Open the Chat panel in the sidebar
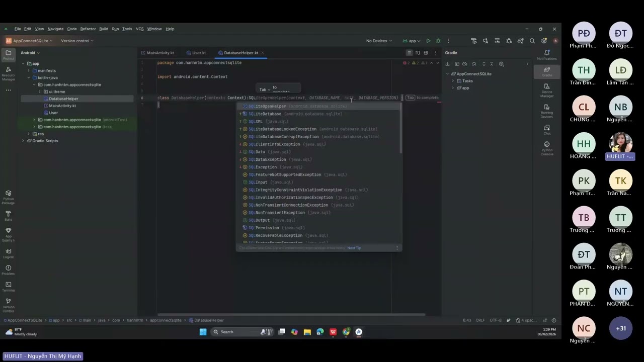644x362 pixels. [547, 130]
